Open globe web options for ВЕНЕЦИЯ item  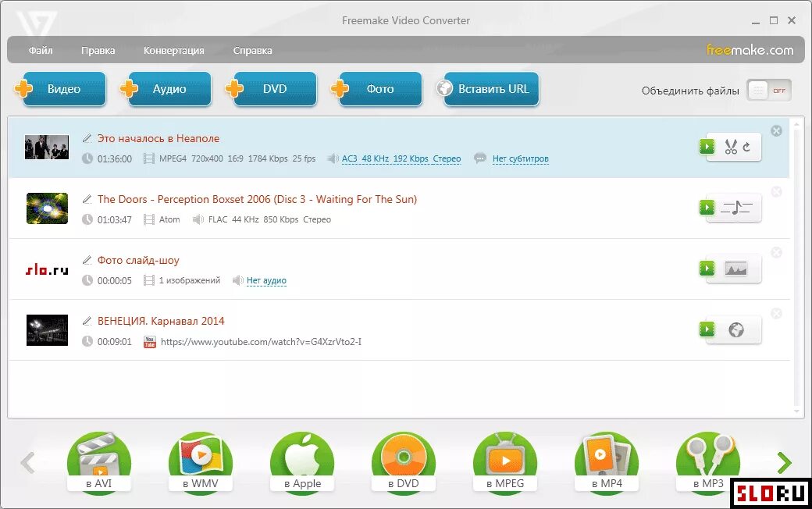click(x=735, y=330)
